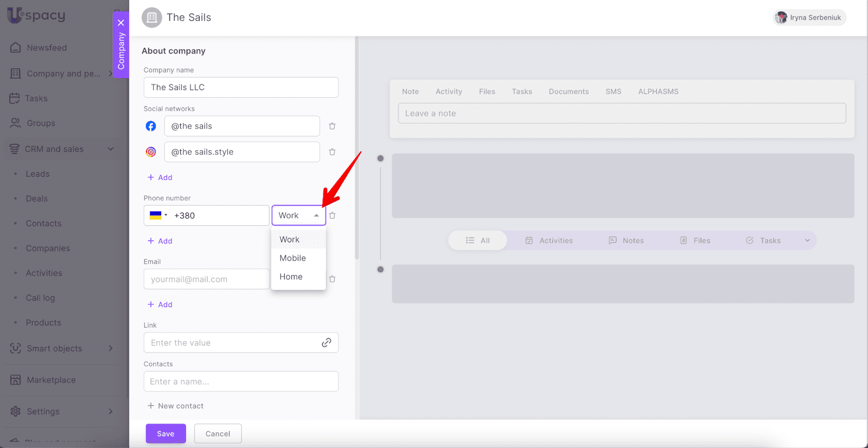
Task: Remove the email field with trash icon
Action: pos(332,279)
